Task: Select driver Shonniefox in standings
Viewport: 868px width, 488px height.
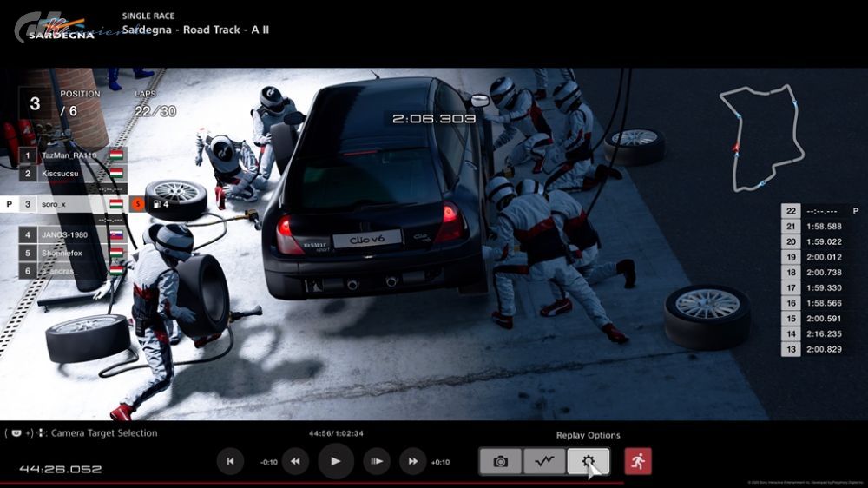Action: 72,254
